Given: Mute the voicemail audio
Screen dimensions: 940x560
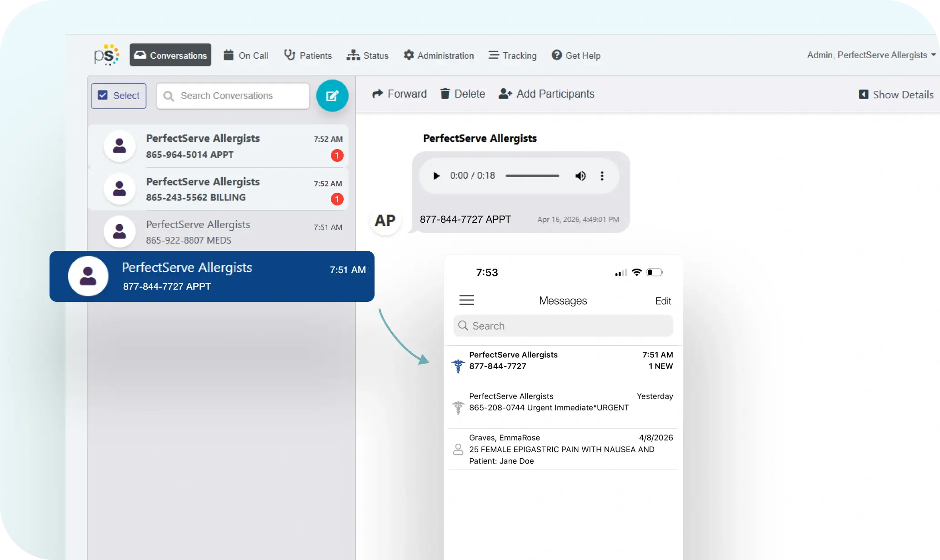Looking at the screenshot, I should 580,176.
